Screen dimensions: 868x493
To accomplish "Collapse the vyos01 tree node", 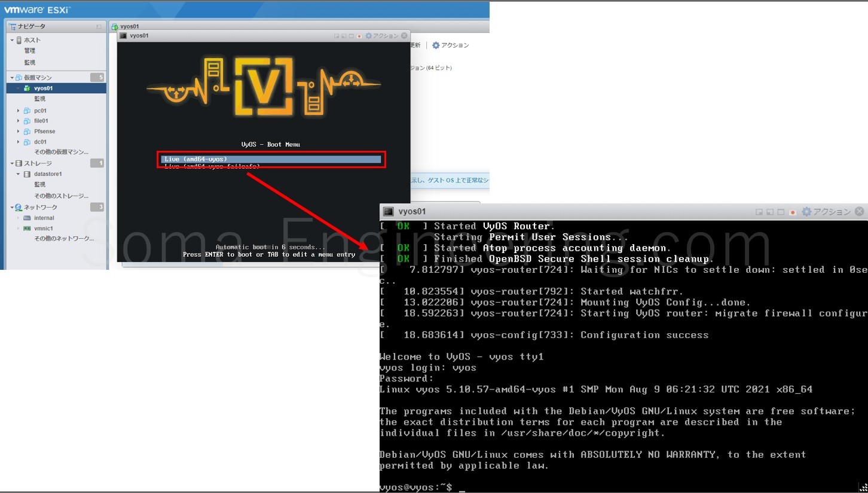I will (x=19, y=89).
